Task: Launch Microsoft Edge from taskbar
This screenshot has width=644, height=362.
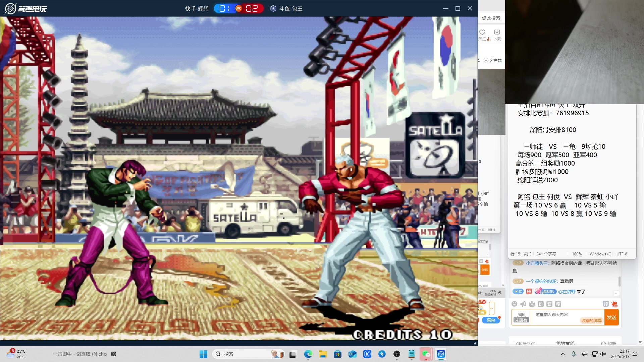Action: click(x=308, y=354)
